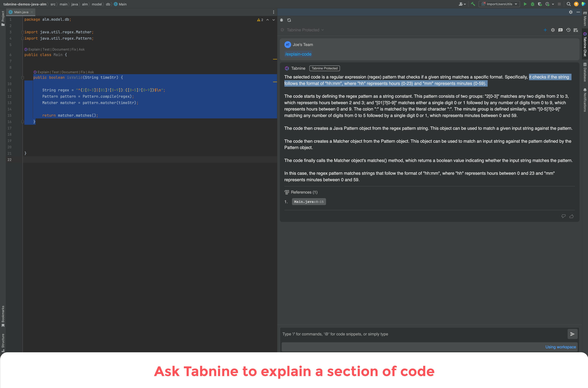588x388 pixels.
Task: Give thumbs down to Tabnine answer
Action: click(564, 216)
